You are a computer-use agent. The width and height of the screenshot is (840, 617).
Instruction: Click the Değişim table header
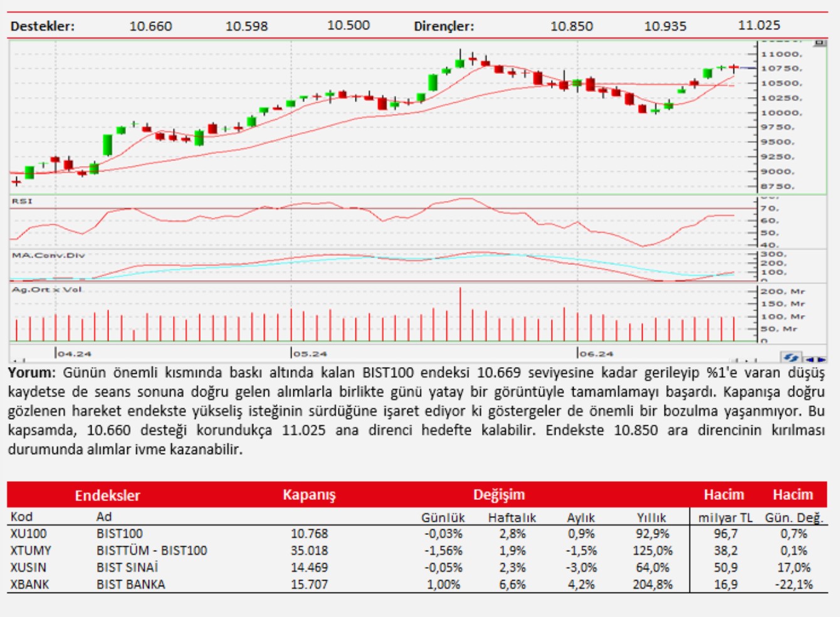499,495
